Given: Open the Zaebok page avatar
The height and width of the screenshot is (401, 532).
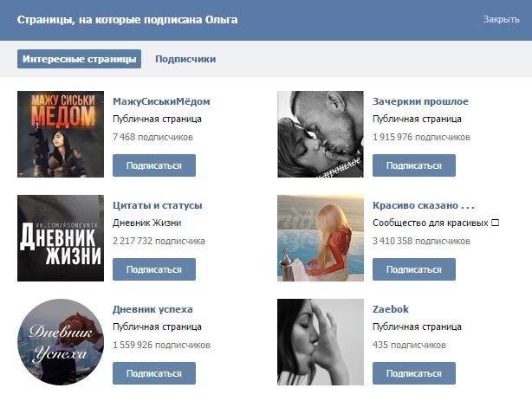Looking at the screenshot, I should click(x=321, y=342).
